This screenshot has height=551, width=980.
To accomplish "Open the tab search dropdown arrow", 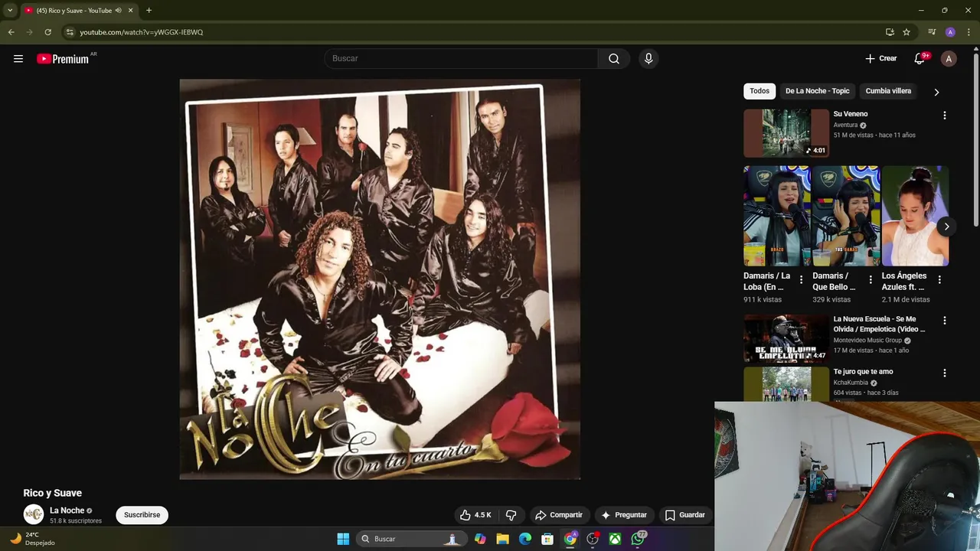I will 9,10.
